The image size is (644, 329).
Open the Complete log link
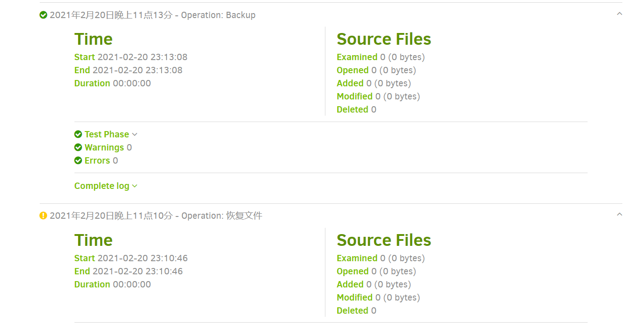pos(102,186)
